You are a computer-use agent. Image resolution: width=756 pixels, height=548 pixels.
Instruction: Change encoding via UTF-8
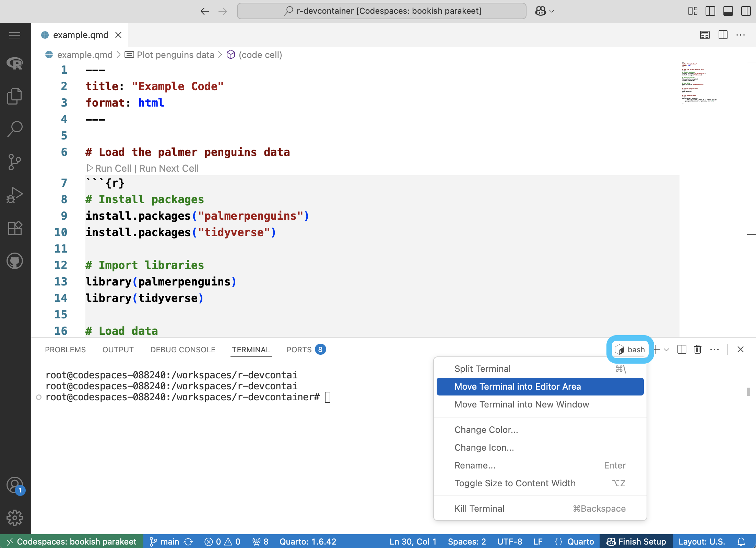(510, 541)
